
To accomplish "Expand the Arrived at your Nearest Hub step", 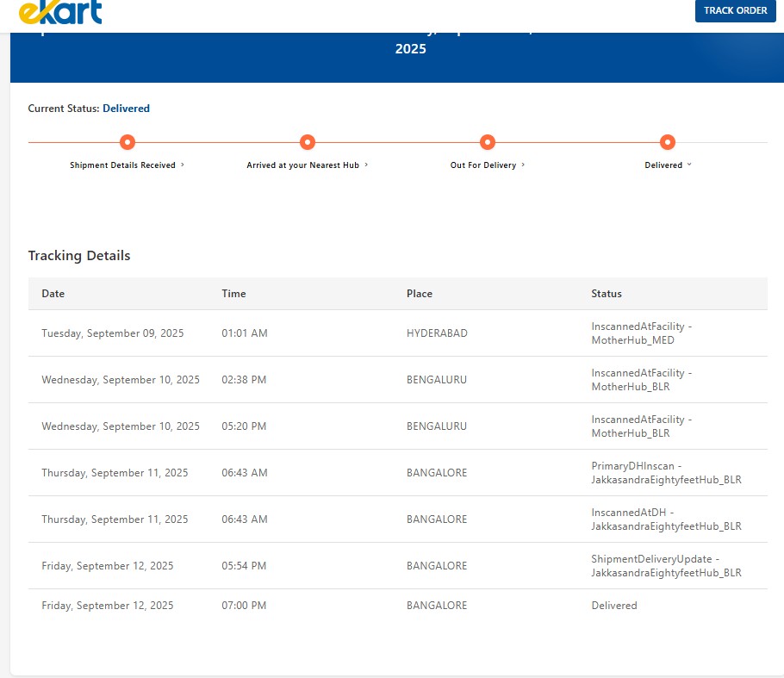I will (x=308, y=165).
